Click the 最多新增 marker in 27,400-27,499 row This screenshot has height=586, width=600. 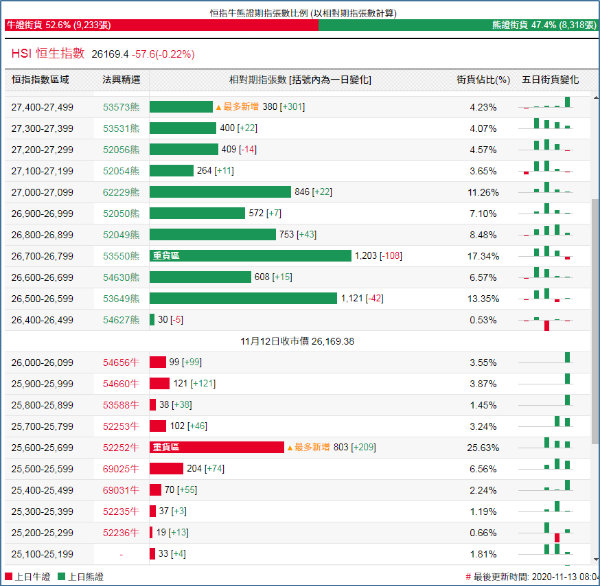pyautogui.click(x=237, y=107)
